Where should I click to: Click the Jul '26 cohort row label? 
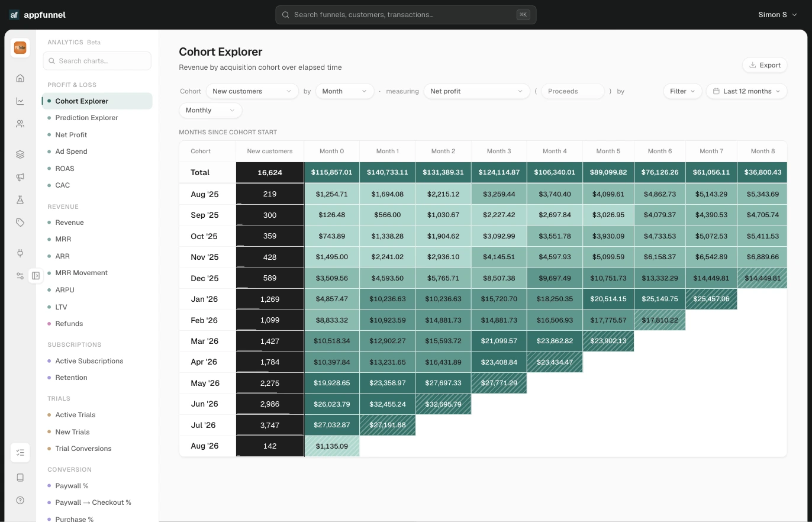(x=208, y=425)
